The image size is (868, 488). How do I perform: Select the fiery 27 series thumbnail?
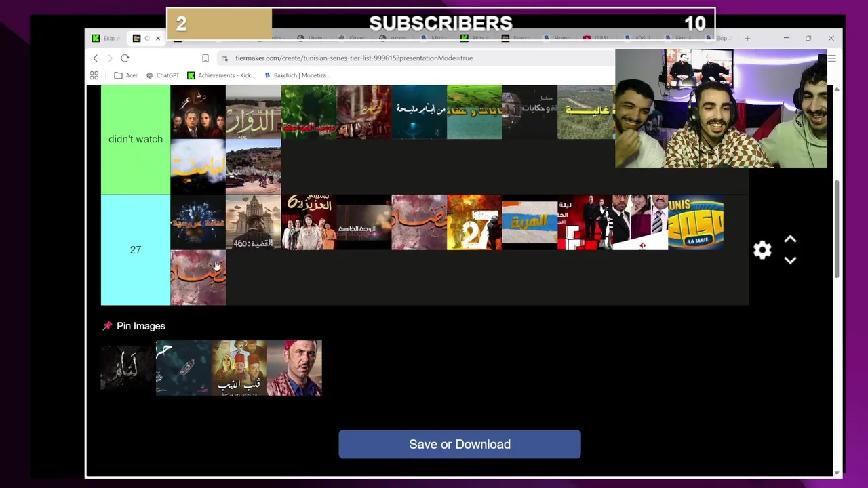click(475, 222)
